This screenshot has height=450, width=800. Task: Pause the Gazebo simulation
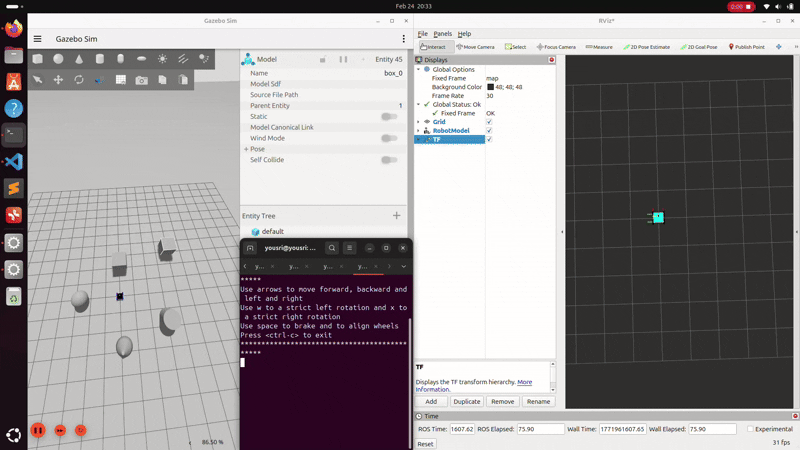tap(38, 430)
